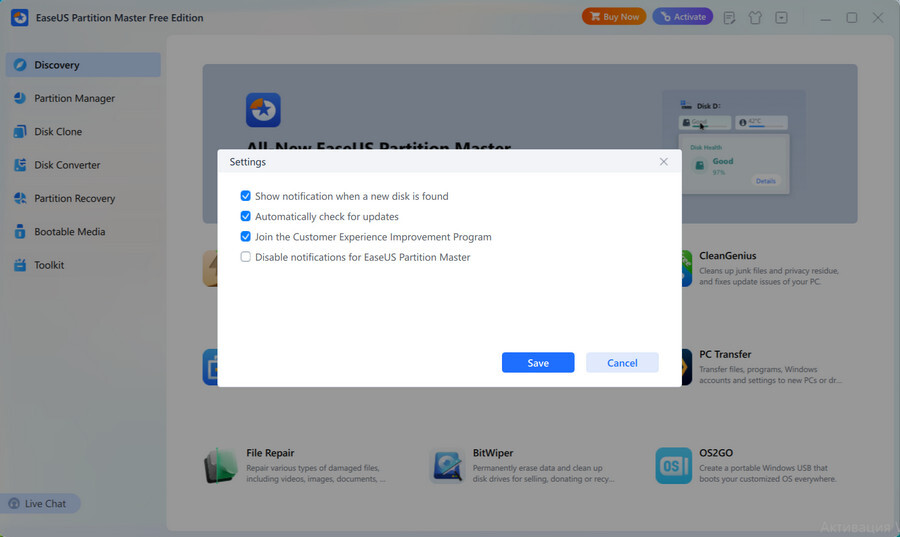This screenshot has width=900, height=537.
Task: Uncheck Automatically check for updates
Action: tap(246, 216)
